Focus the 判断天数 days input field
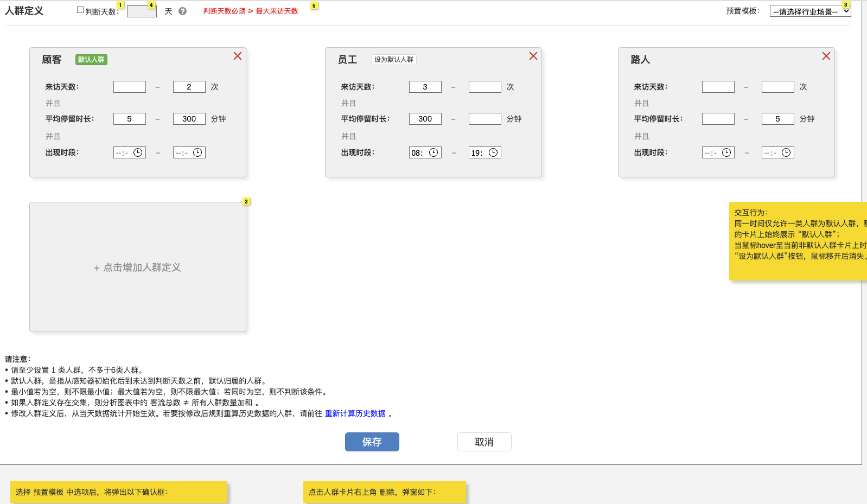867x504 pixels. point(142,11)
